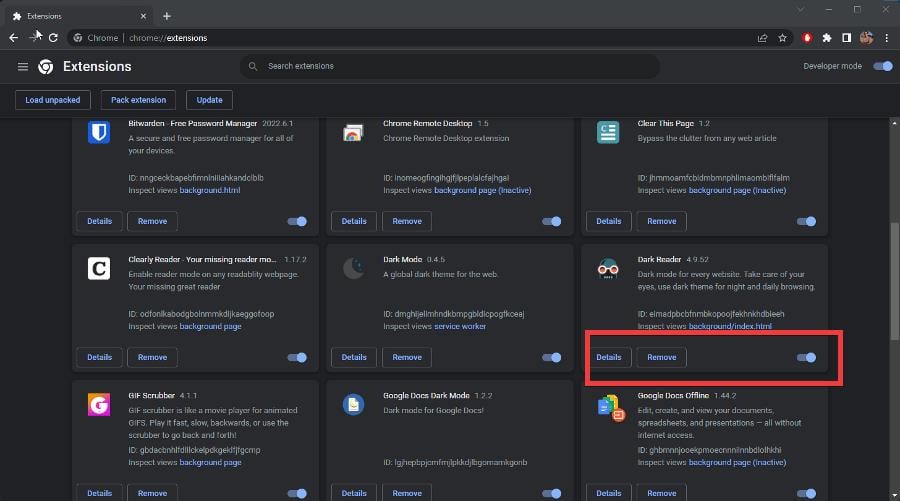Click the Clearly Reader C icon
Screen dimensions: 900x501
[x=99, y=269]
